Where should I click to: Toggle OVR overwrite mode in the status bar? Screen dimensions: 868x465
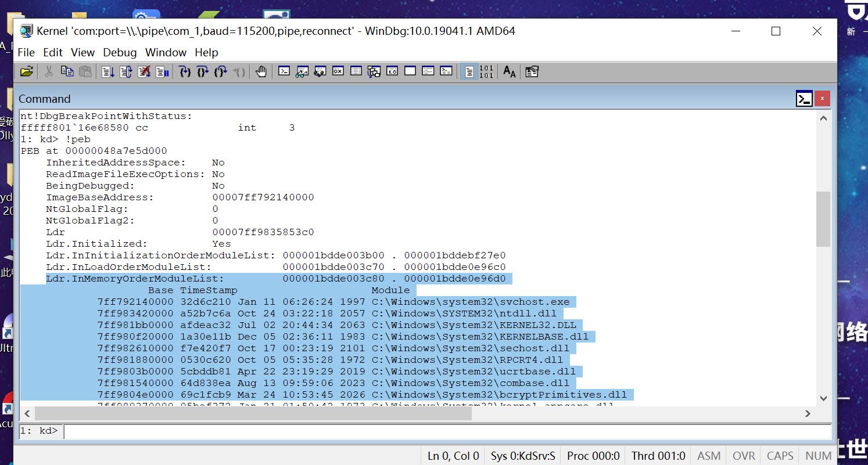(744, 456)
